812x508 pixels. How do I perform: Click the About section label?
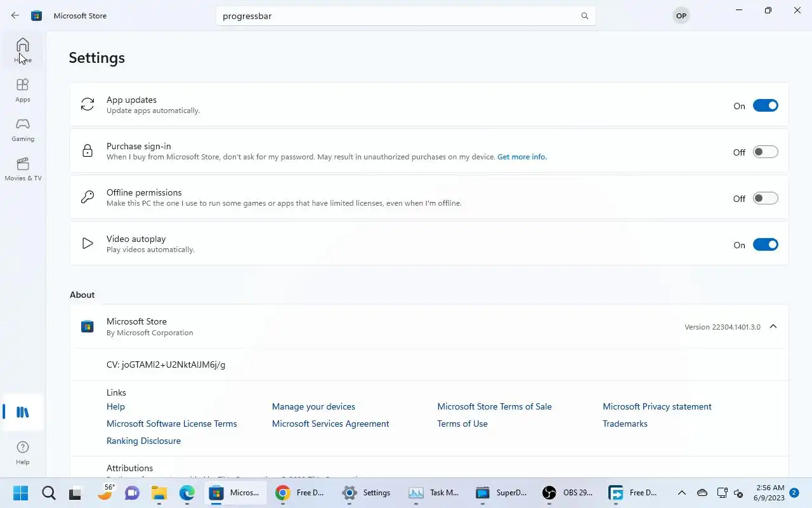(82, 295)
